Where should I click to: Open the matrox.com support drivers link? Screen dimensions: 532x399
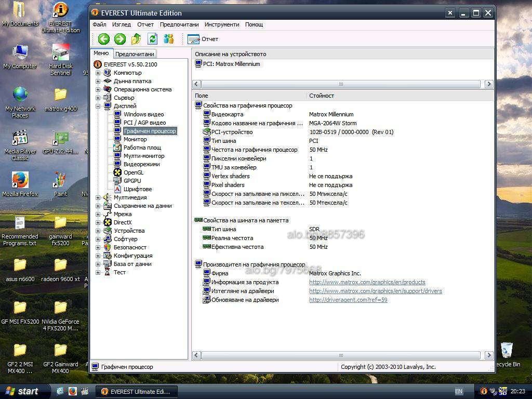point(375,291)
